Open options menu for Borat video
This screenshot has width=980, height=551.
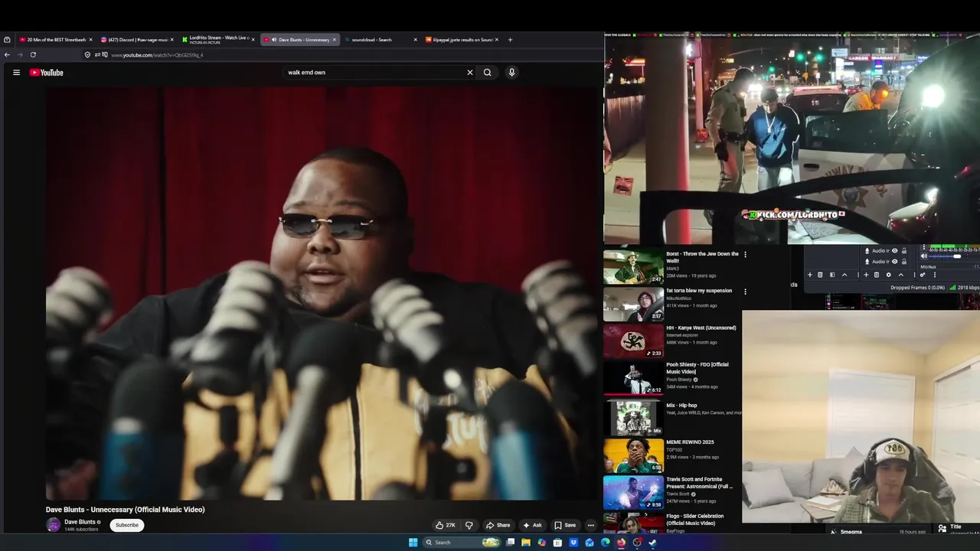tap(745, 254)
